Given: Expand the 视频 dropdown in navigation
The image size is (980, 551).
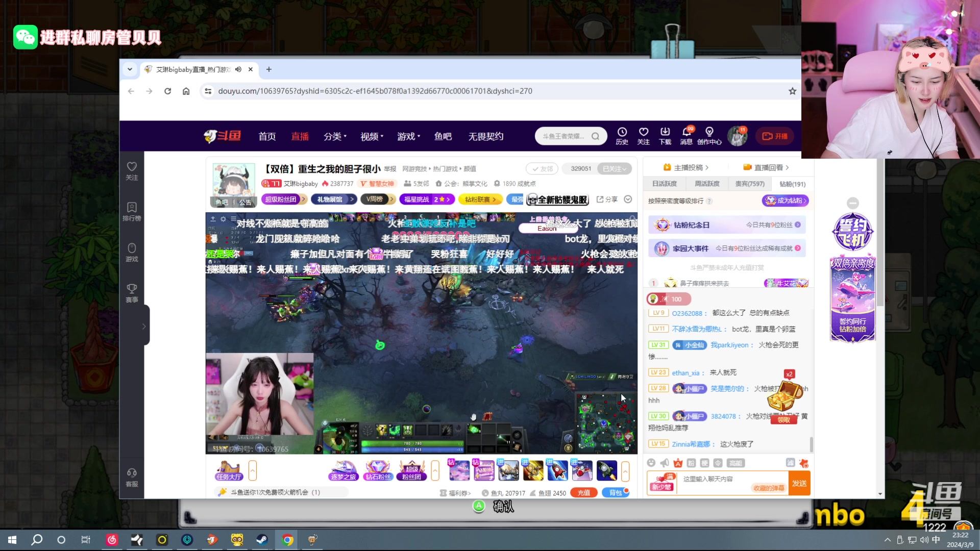Looking at the screenshot, I should (372, 136).
